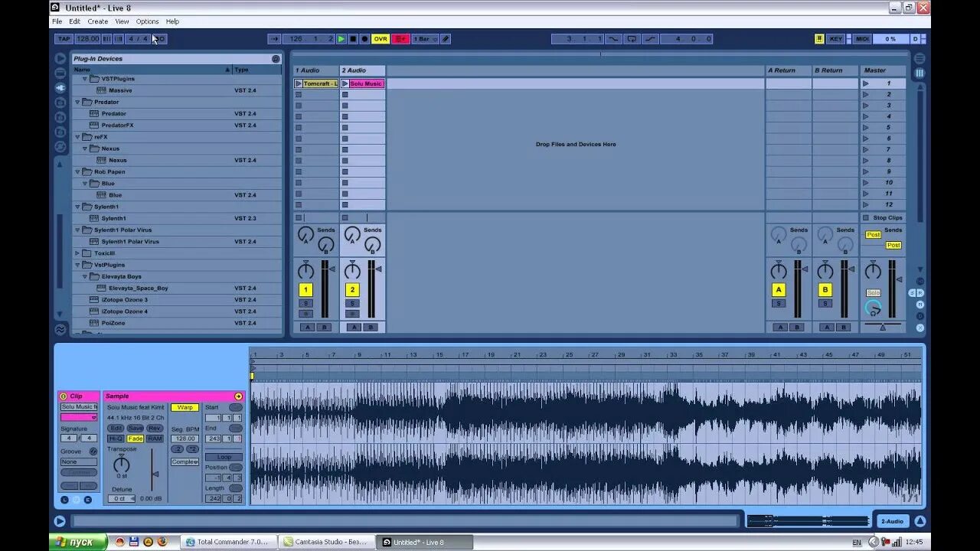Click the Hot-Swap Groove icon

(94, 452)
